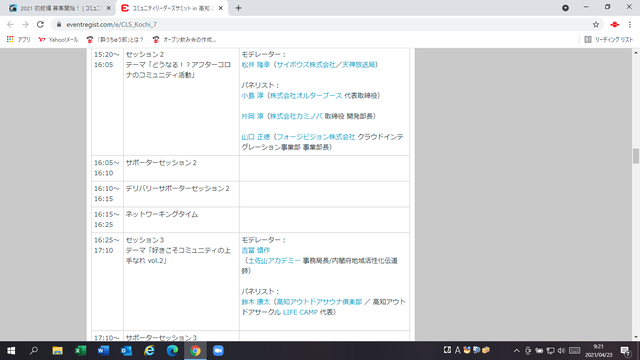
Task: Open the touch keyboard tray icon
Action: [x=574, y=351]
